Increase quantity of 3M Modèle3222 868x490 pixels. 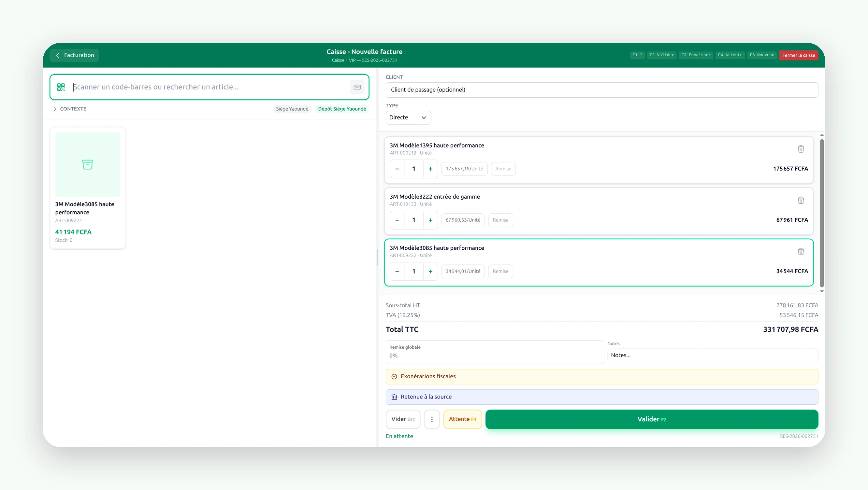tap(430, 220)
